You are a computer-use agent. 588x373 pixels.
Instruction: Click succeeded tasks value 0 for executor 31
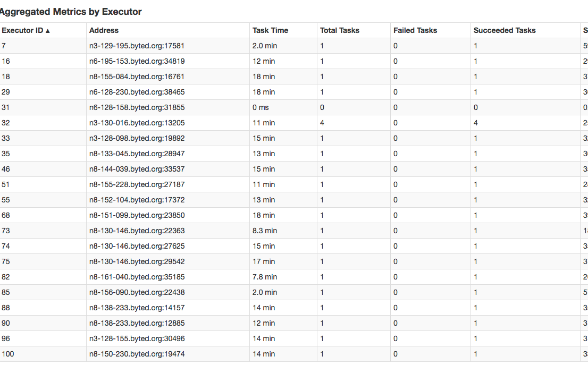[x=525, y=107]
